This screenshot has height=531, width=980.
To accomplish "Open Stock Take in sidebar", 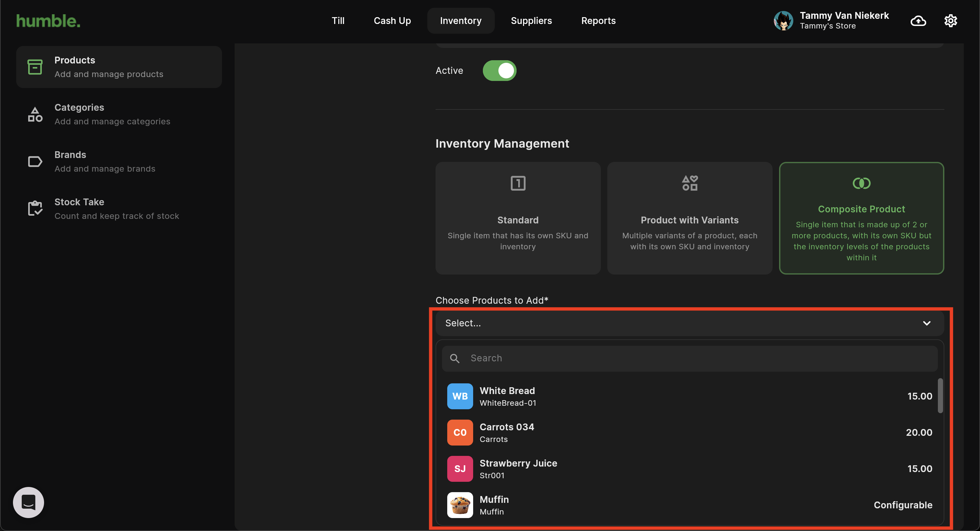I will tap(119, 209).
